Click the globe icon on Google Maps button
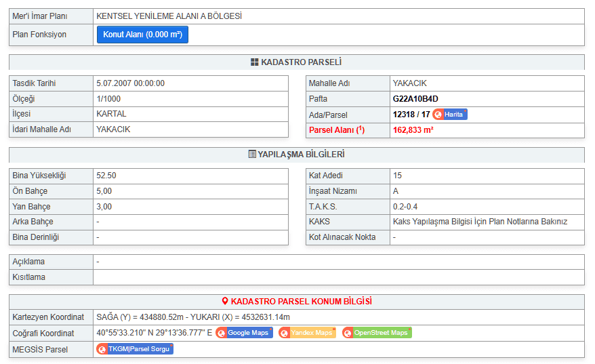Viewport: 595px width, 364px height. [x=221, y=333]
